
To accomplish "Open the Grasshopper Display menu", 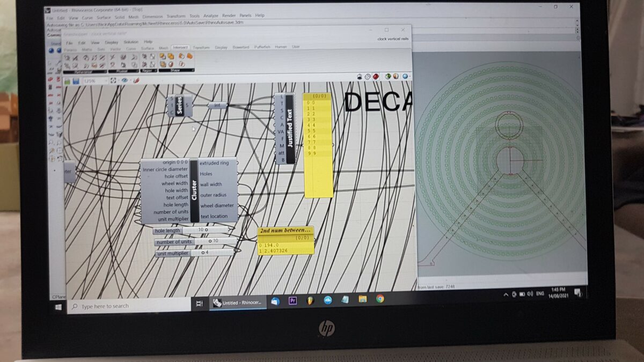I will click(x=112, y=42).
